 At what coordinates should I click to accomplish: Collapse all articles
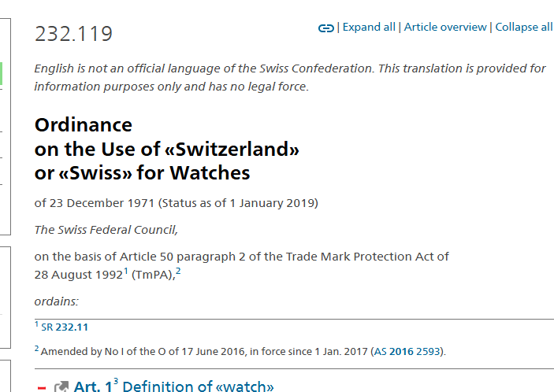tap(523, 28)
